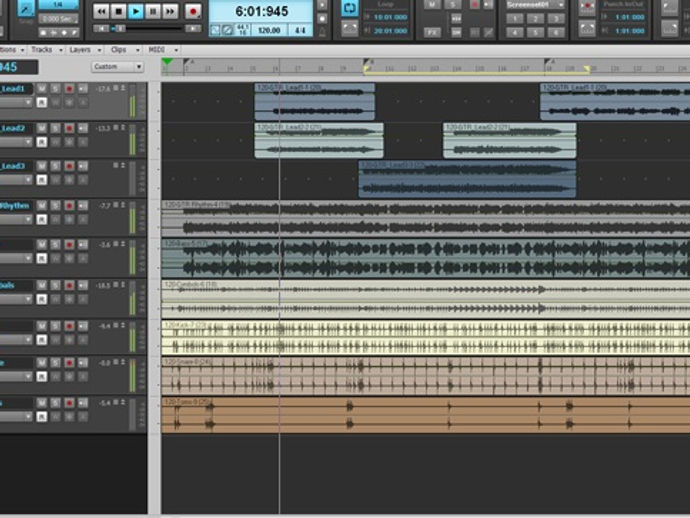690x518 pixels.
Task: Select the Lead3 audio clip
Action: 467,179
